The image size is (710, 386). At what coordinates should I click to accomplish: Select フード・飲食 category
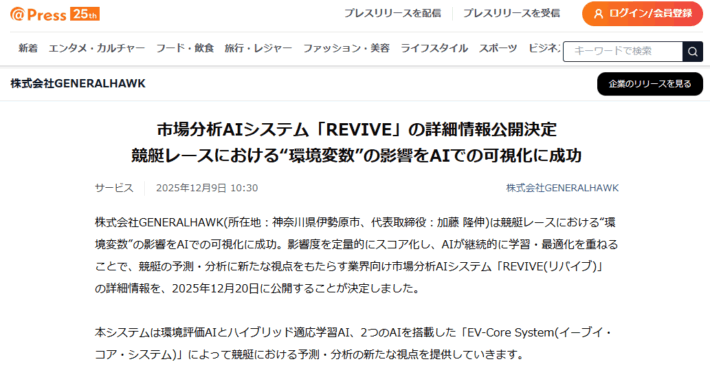[x=185, y=48]
